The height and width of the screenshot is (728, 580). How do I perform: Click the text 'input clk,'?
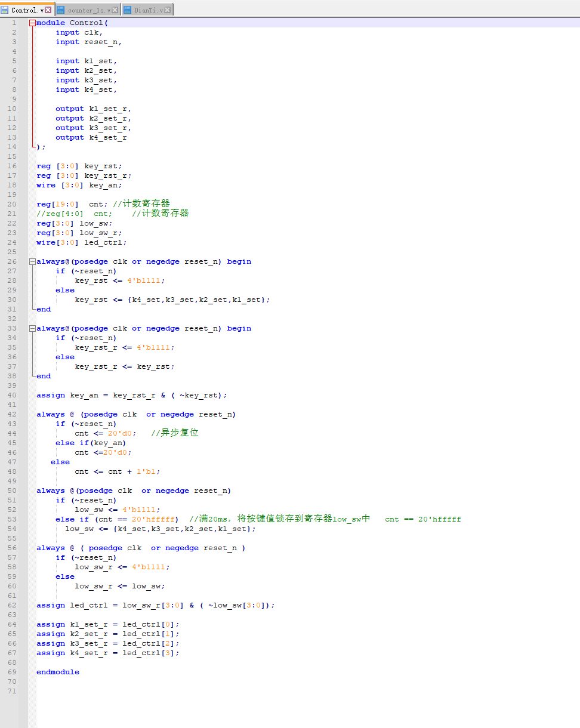pos(79,32)
